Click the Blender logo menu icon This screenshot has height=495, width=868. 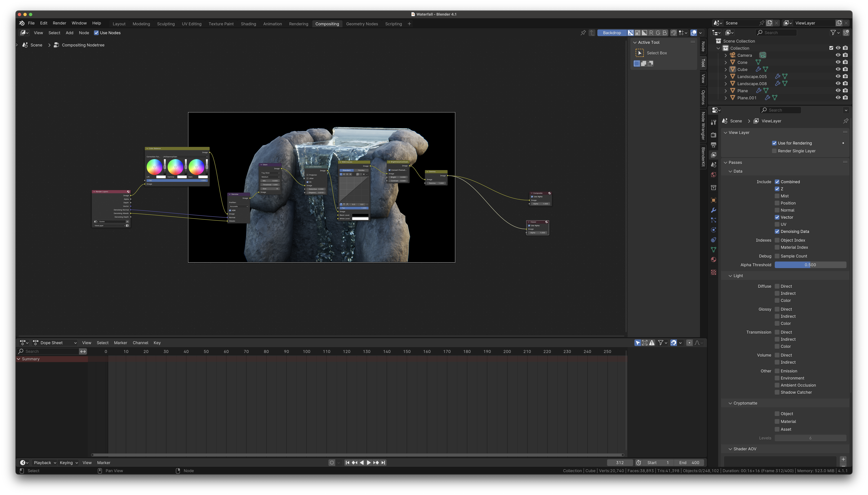[22, 23]
